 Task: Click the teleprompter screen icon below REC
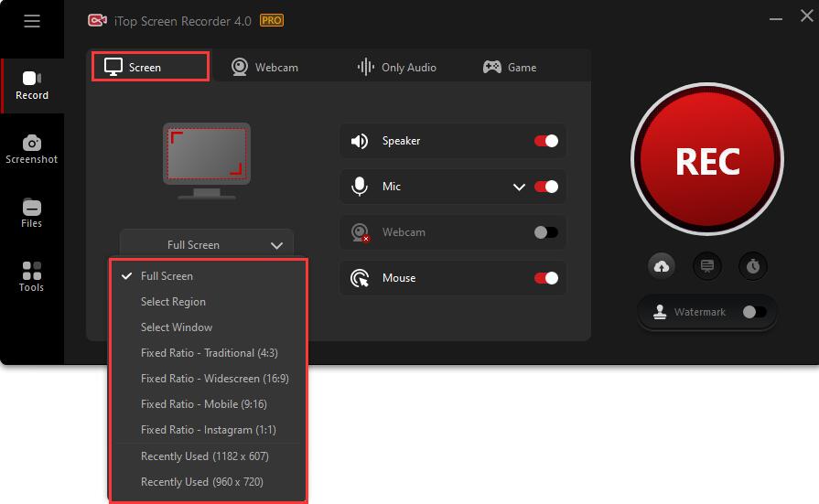(x=707, y=266)
